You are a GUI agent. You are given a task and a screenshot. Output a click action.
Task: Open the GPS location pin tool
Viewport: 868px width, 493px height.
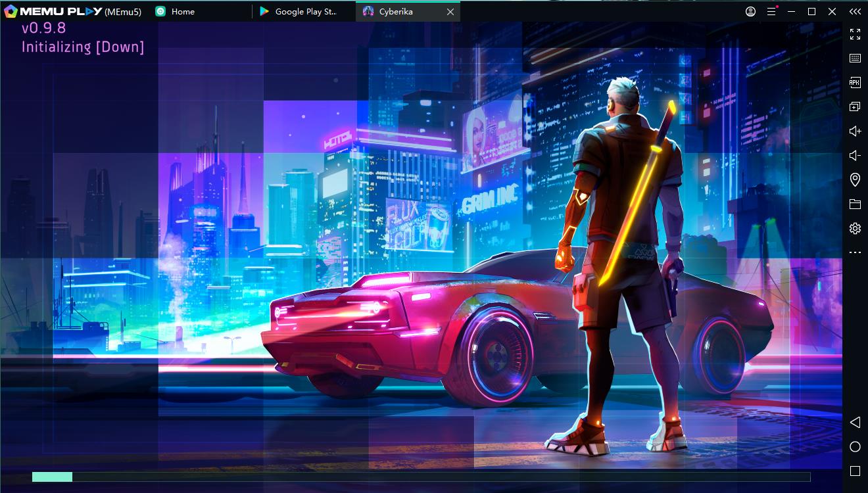click(x=855, y=179)
